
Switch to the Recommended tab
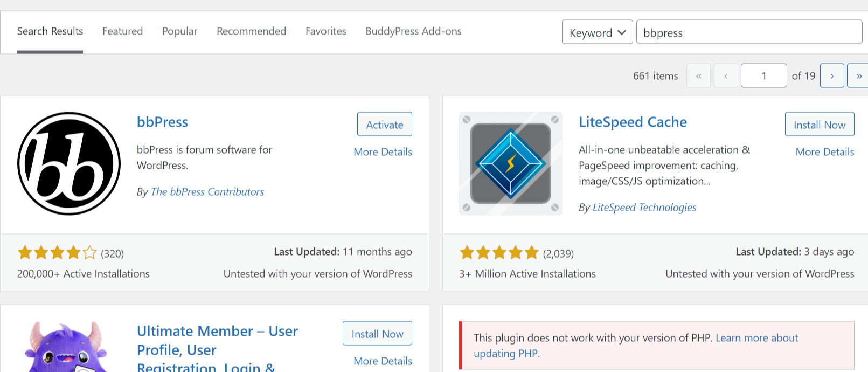251,31
